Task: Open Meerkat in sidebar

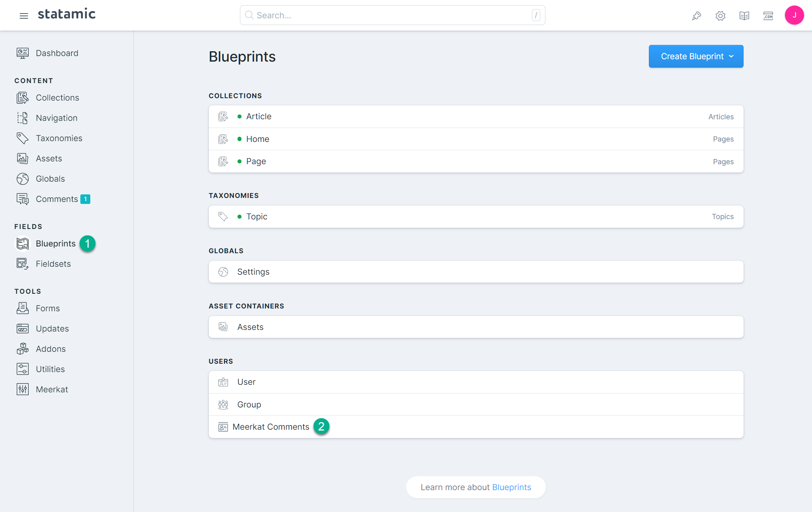Action: (x=52, y=390)
